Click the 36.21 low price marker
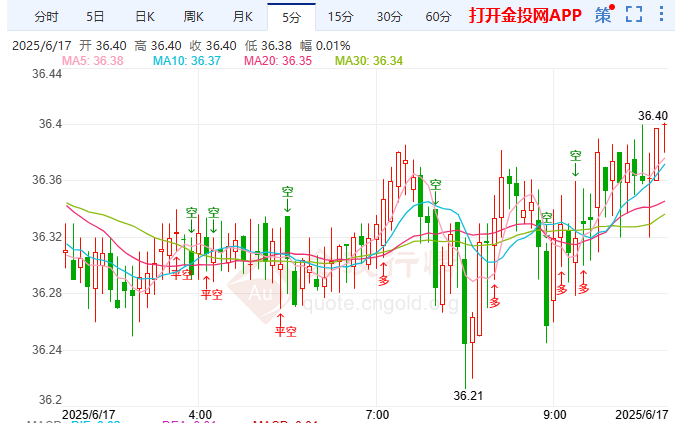 [468, 395]
